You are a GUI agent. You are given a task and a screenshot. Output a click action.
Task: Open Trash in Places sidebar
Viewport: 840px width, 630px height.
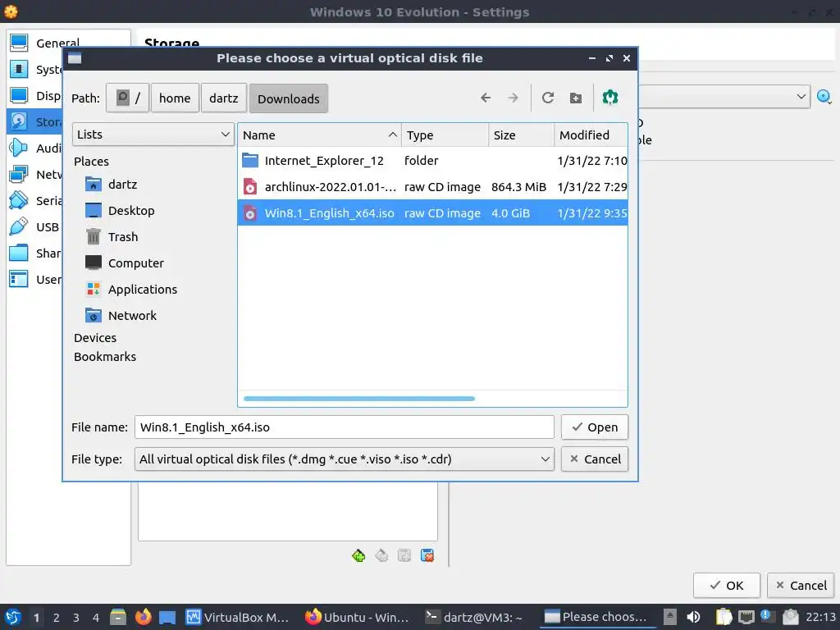112,237
